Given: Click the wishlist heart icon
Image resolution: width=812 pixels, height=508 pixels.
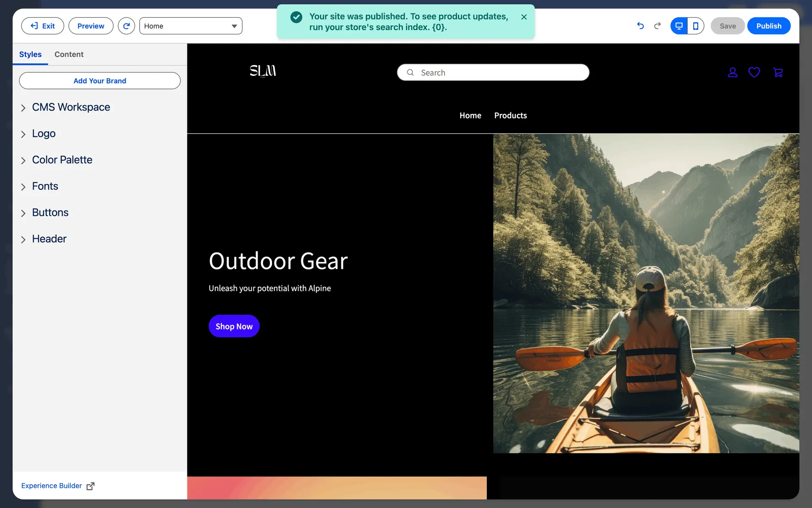Looking at the screenshot, I should coord(754,72).
